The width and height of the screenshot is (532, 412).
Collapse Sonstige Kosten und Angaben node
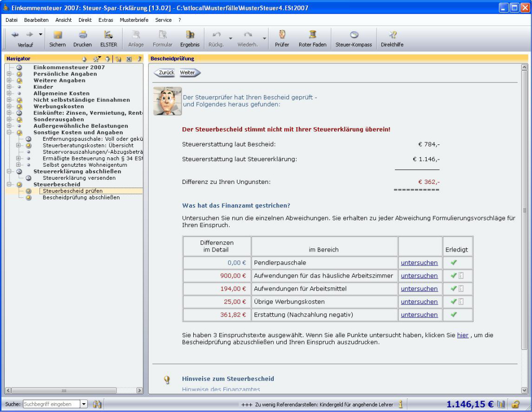[9, 132]
